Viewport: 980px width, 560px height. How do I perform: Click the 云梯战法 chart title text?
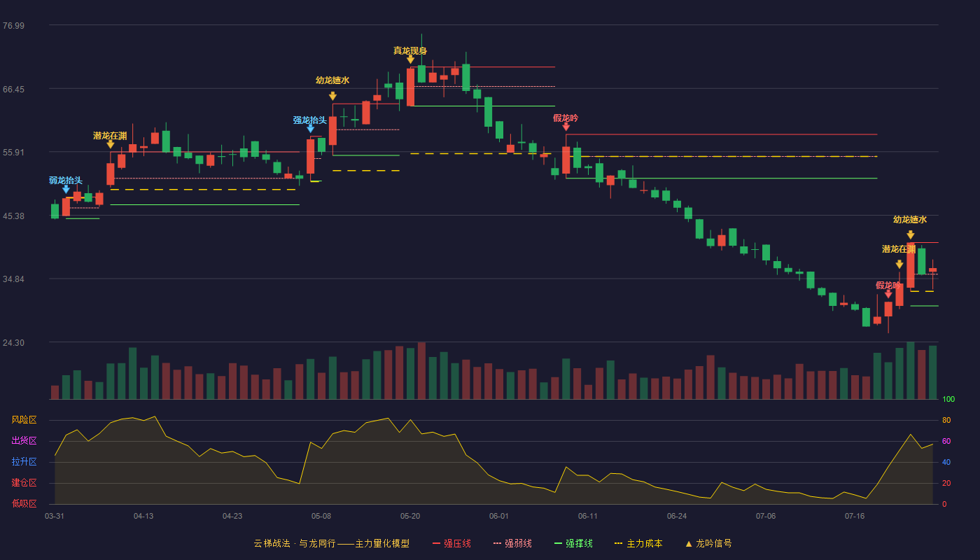[272, 543]
